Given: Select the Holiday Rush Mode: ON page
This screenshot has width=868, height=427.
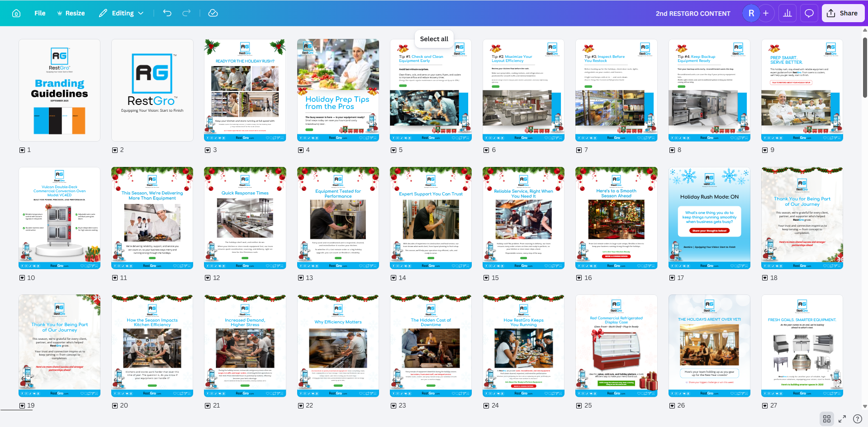Looking at the screenshot, I should click(709, 218).
